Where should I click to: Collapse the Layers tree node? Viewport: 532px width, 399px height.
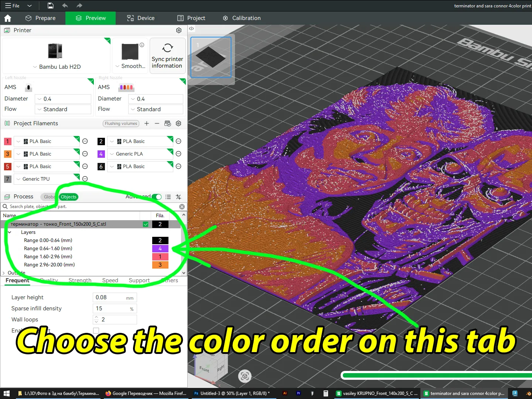click(x=10, y=232)
